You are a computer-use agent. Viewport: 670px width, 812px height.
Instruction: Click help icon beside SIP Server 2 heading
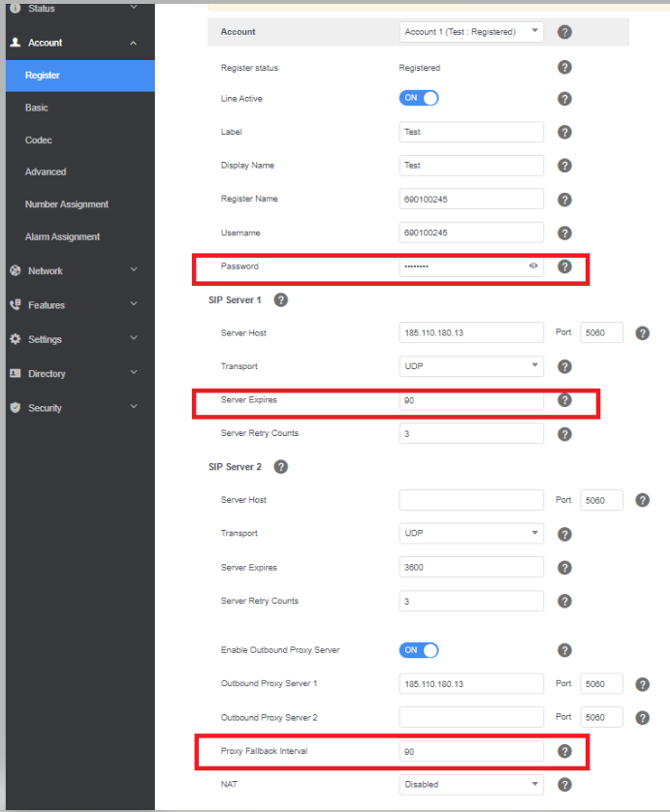point(280,467)
